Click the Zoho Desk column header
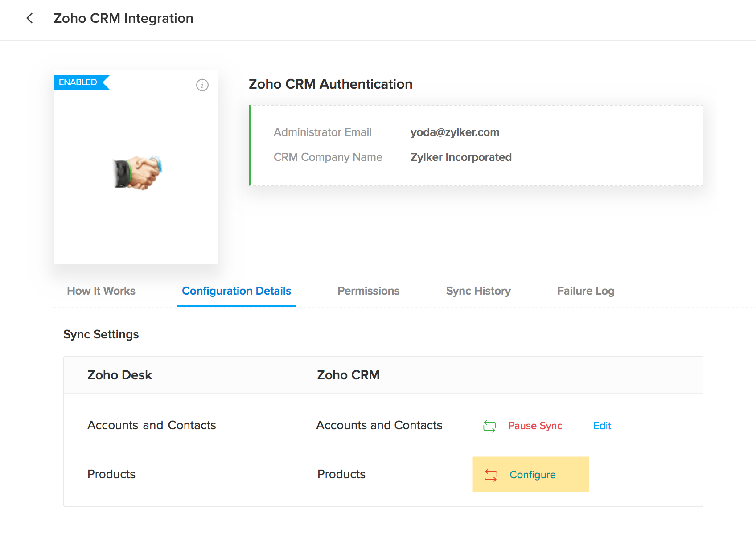This screenshot has width=756, height=538. [x=120, y=375]
